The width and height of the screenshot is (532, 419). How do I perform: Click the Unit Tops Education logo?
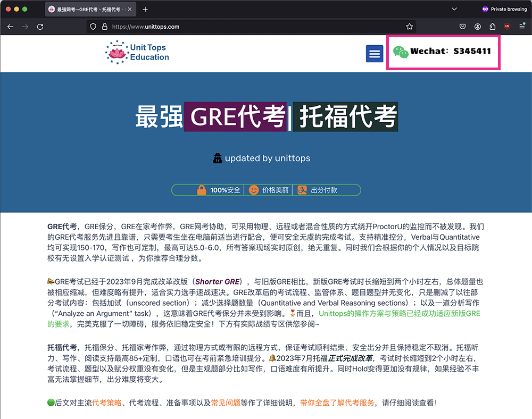point(137,52)
